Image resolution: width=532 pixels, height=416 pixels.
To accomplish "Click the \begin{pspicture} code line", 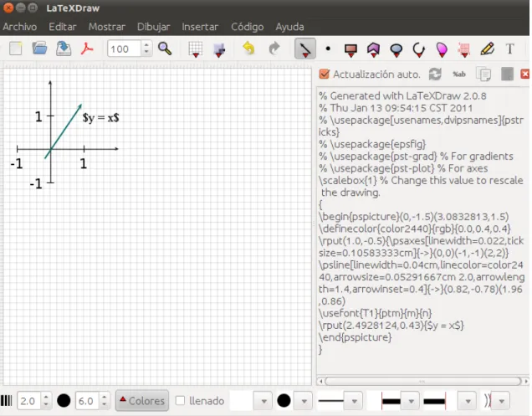I will (413, 216).
